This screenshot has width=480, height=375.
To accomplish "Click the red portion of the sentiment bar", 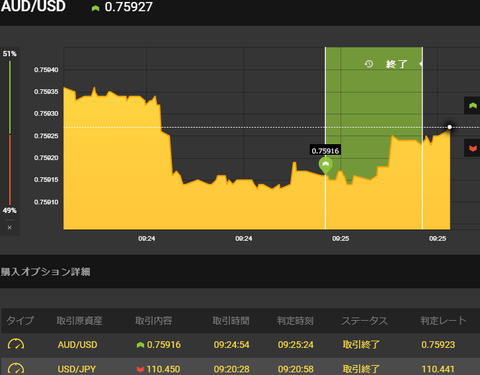I will [x=10, y=170].
